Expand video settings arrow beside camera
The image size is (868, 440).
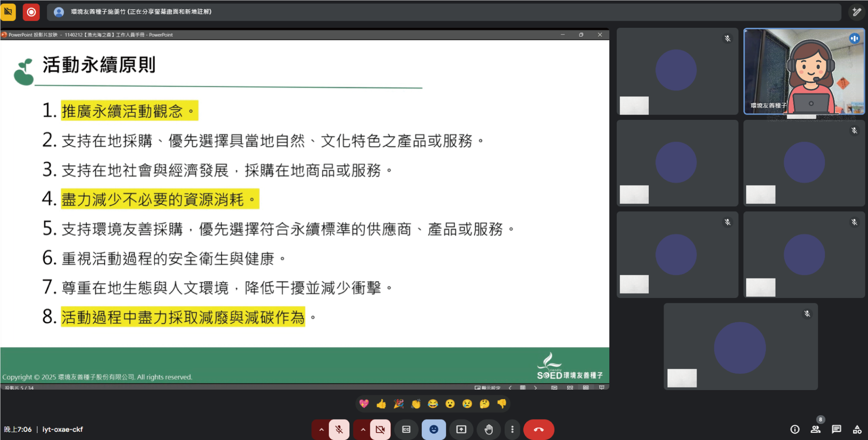[363, 430]
